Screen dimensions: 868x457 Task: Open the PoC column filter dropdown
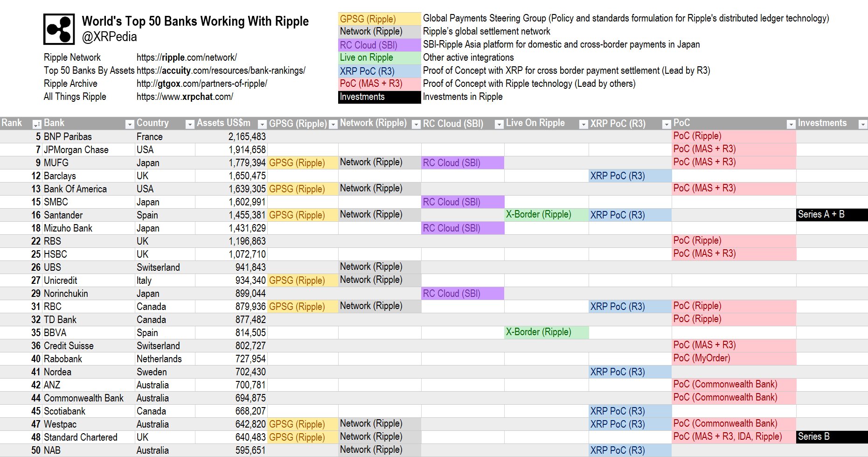pos(791,124)
